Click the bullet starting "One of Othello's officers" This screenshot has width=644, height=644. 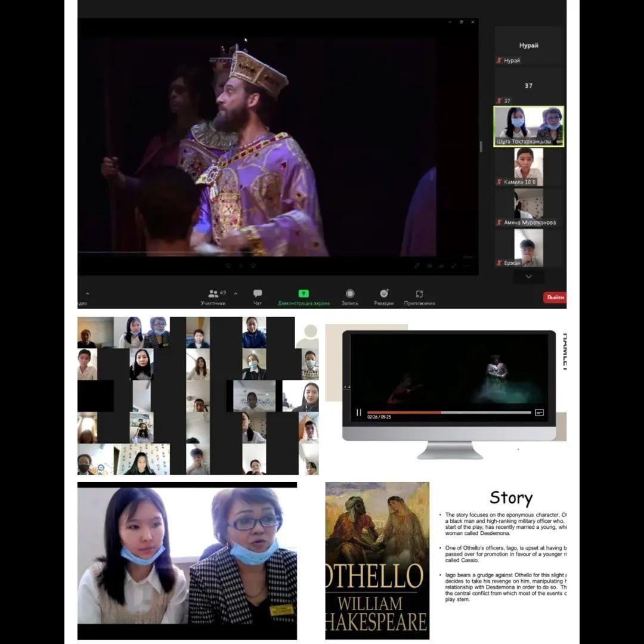[x=504, y=554]
